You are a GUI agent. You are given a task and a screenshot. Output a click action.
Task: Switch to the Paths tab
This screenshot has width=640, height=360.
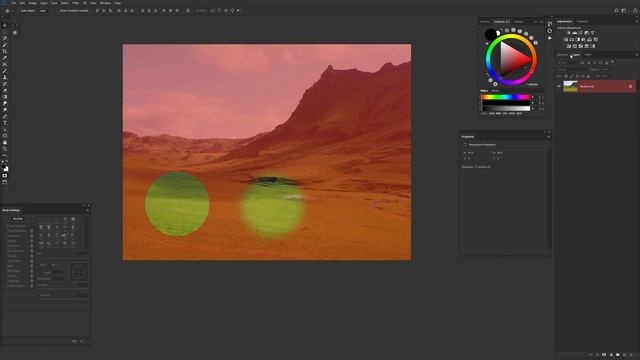588,55
